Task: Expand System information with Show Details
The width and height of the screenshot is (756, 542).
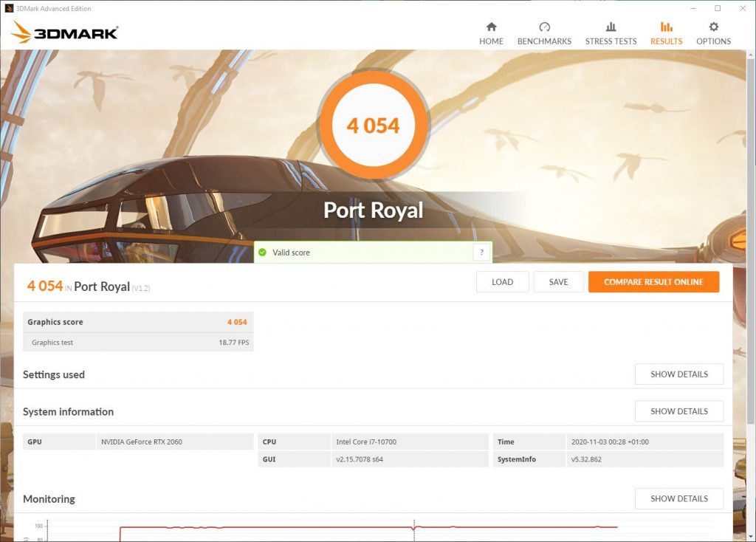Action: point(679,411)
